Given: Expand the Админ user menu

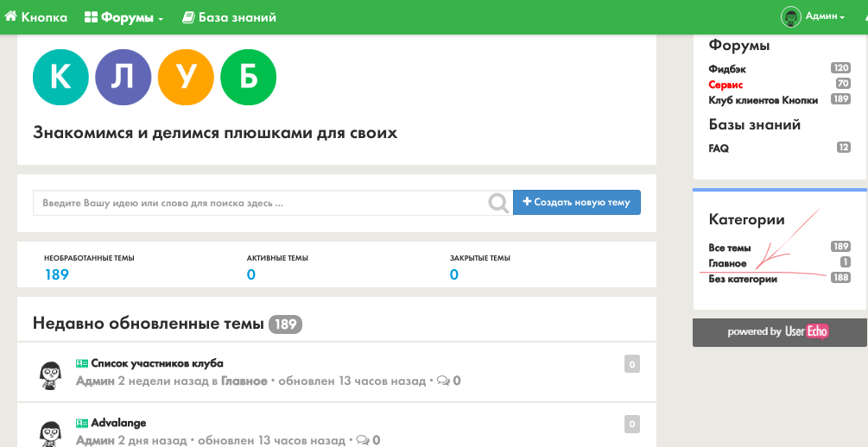Looking at the screenshot, I should (825, 16).
